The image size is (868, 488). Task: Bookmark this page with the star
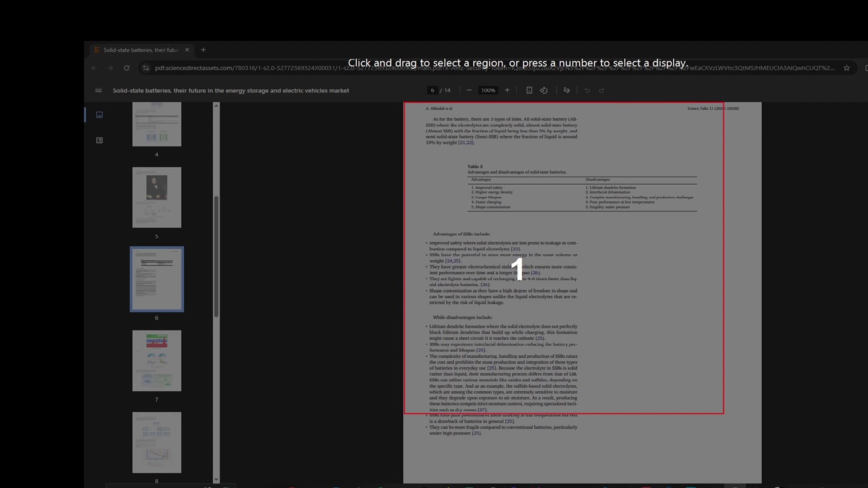coord(846,68)
